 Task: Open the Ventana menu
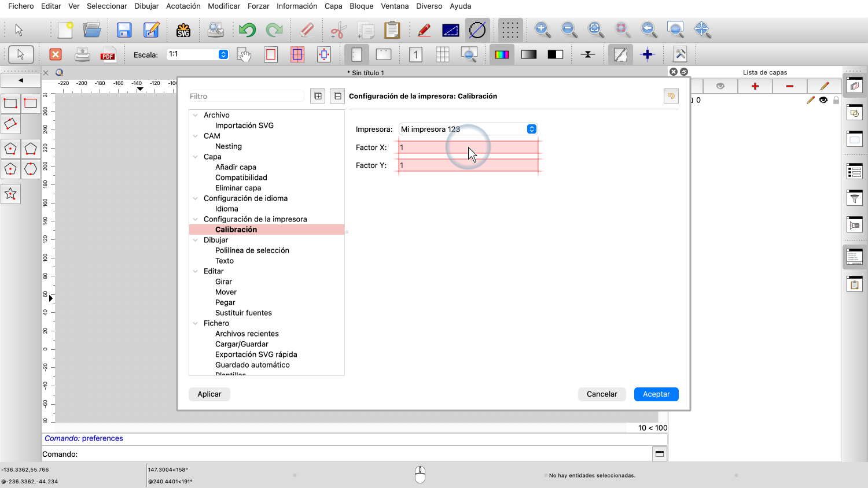point(395,6)
